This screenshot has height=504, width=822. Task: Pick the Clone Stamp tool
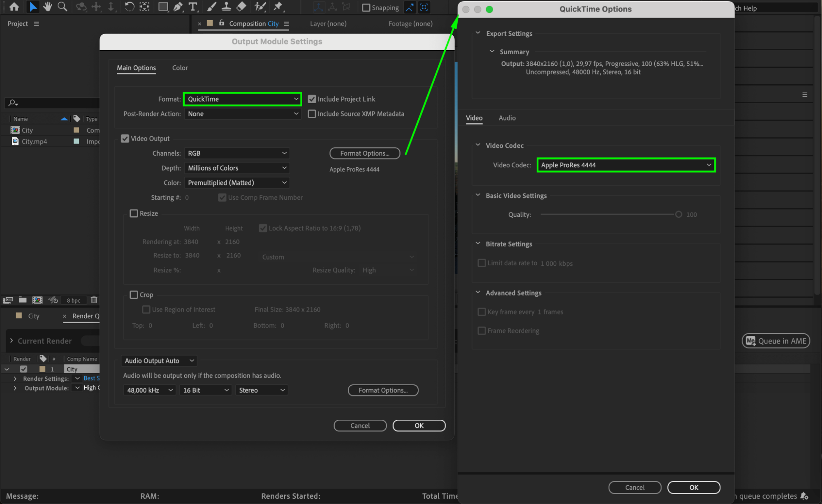pos(226,7)
